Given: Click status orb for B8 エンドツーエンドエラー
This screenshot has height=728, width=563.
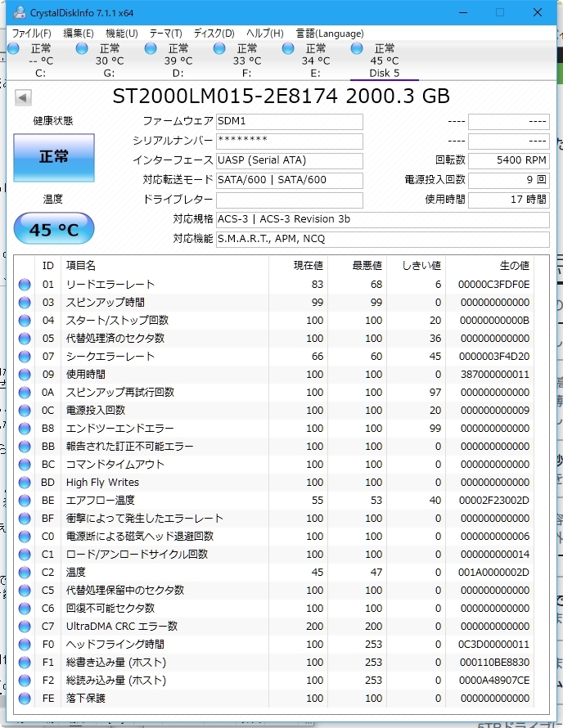Looking at the screenshot, I should coord(25,429).
